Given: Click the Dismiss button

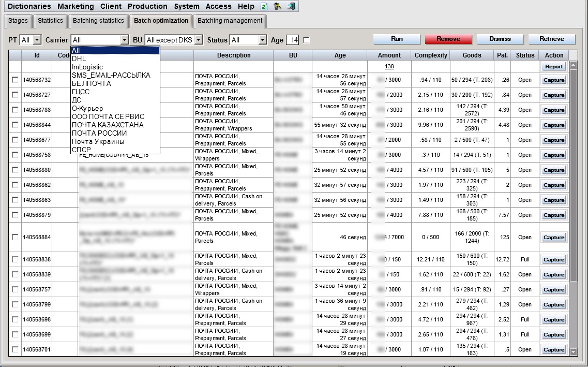Looking at the screenshot, I should click(500, 39).
